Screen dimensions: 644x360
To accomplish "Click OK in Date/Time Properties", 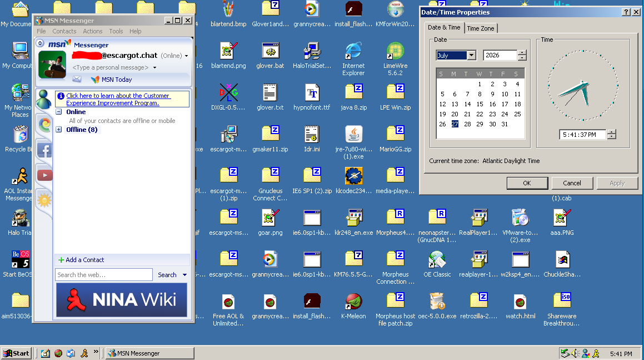I will [x=527, y=183].
